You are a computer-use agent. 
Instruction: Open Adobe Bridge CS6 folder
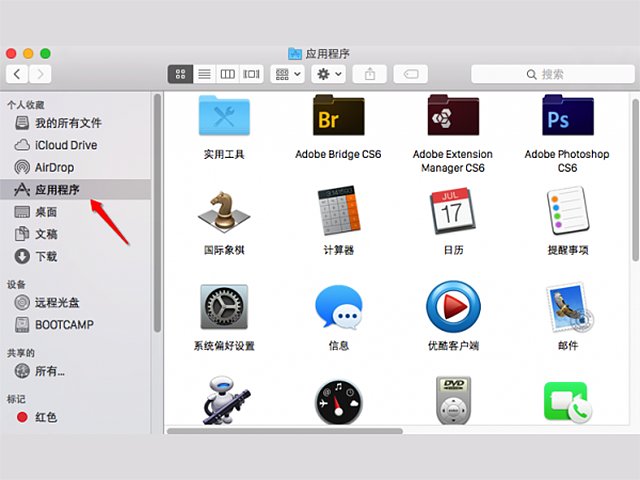[x=338, y=116]
